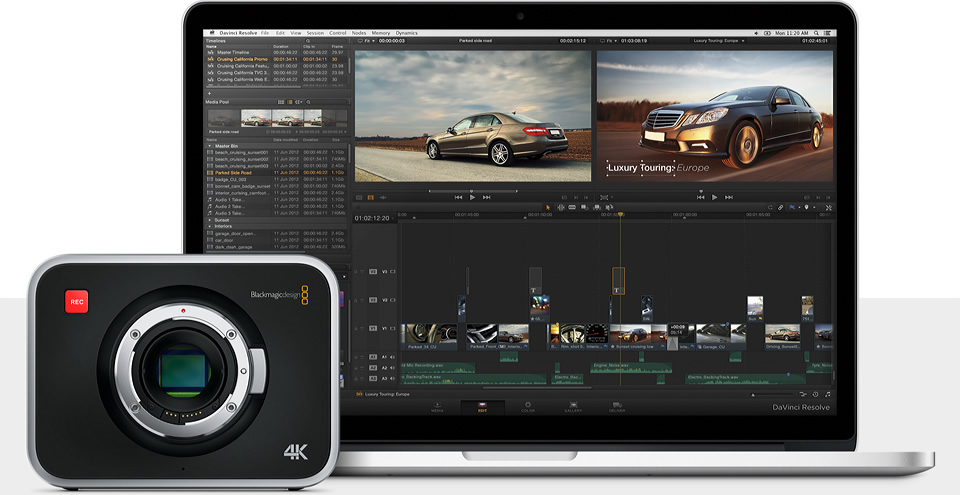Expand the Sunset bin
The height and width of the screenshot is (495, 960).
click(x=210, y=220)
